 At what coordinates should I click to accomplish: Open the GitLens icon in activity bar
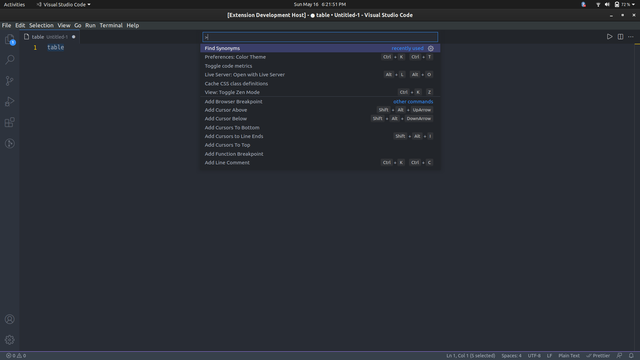coord(10,143)
